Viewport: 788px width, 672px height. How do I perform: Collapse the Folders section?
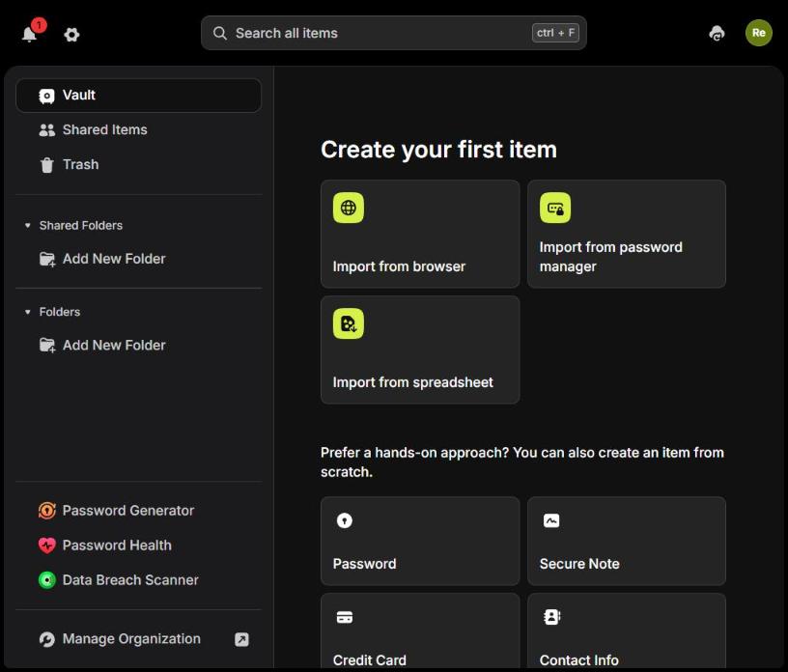pos(28,312)
